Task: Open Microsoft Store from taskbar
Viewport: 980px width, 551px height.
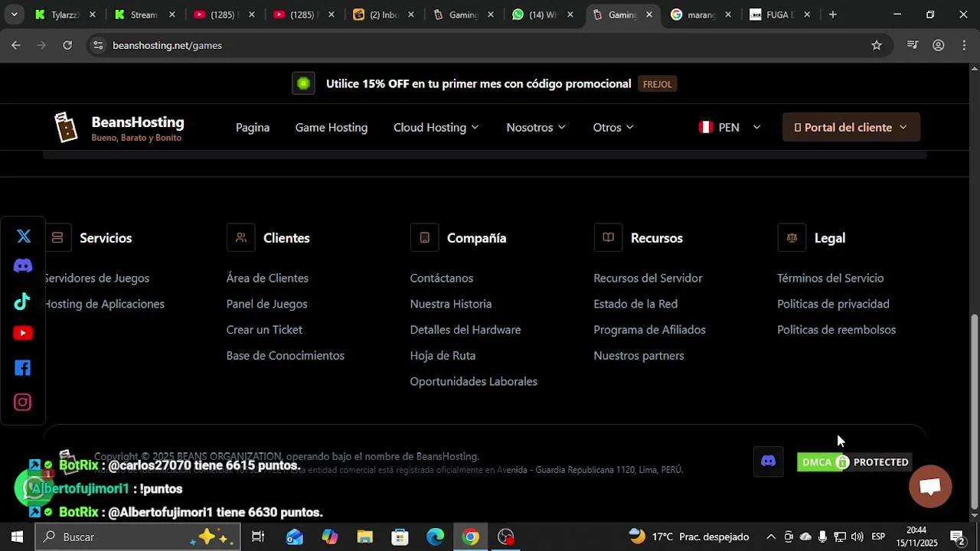Action: coord(400,536)
